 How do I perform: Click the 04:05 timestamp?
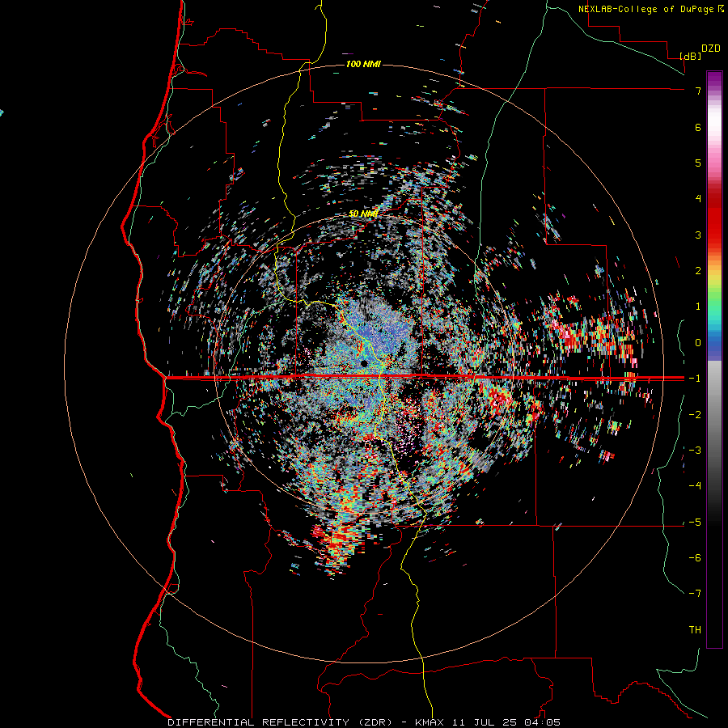tap(543, 722)
